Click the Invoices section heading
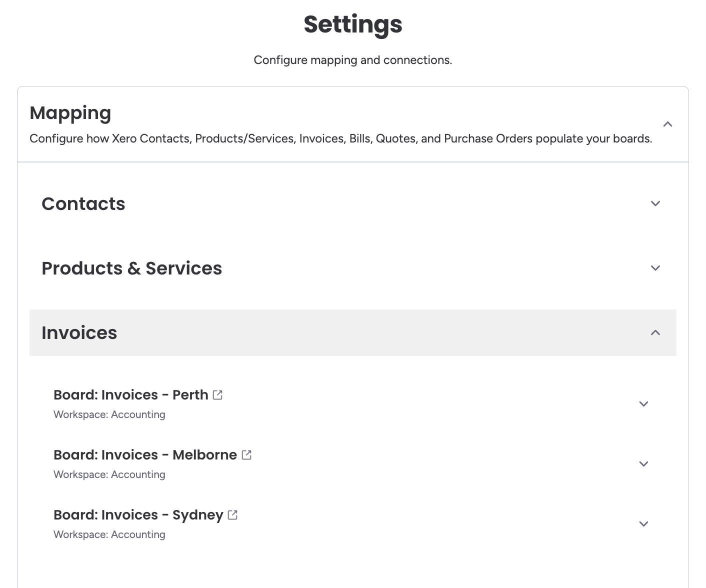The height and width of the screenshot is (588, 706). click(x=79, y=333)
